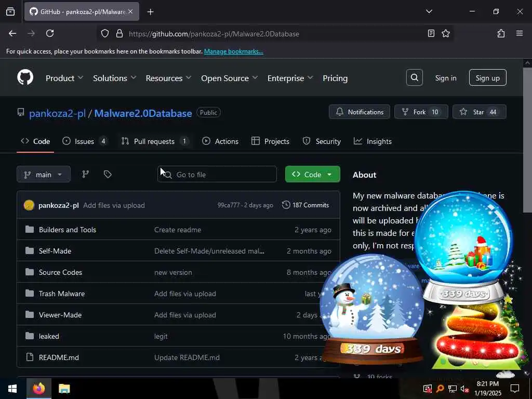Open the leaked folder

click(x=49, y=336)
